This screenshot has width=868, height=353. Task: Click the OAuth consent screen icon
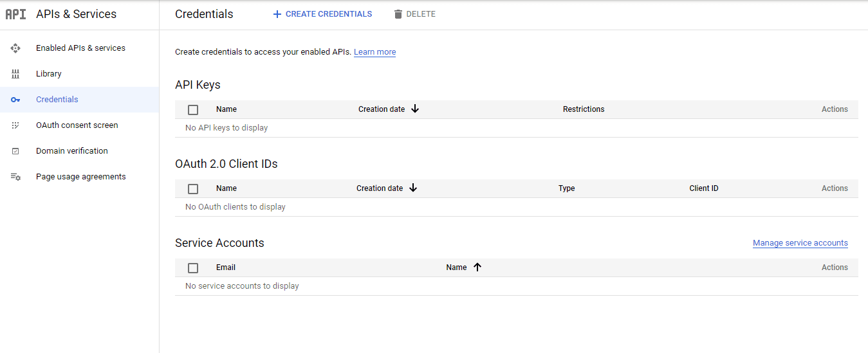15,125
